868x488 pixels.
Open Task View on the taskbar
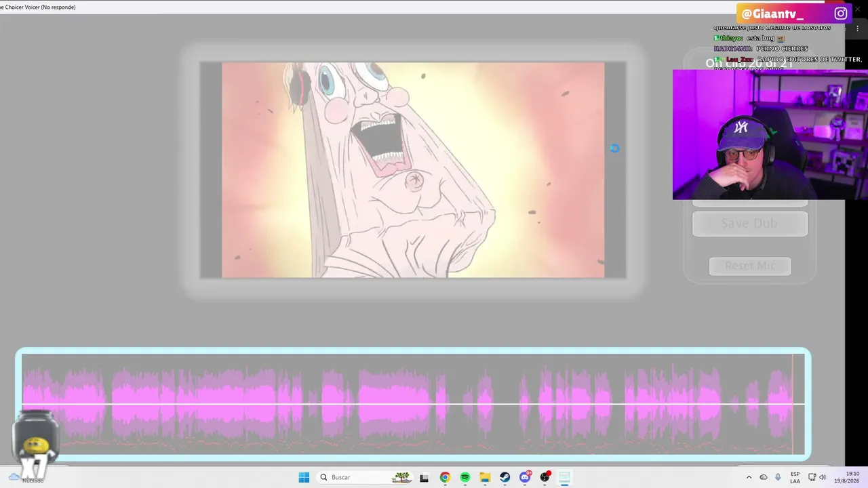tap(425, 477)
